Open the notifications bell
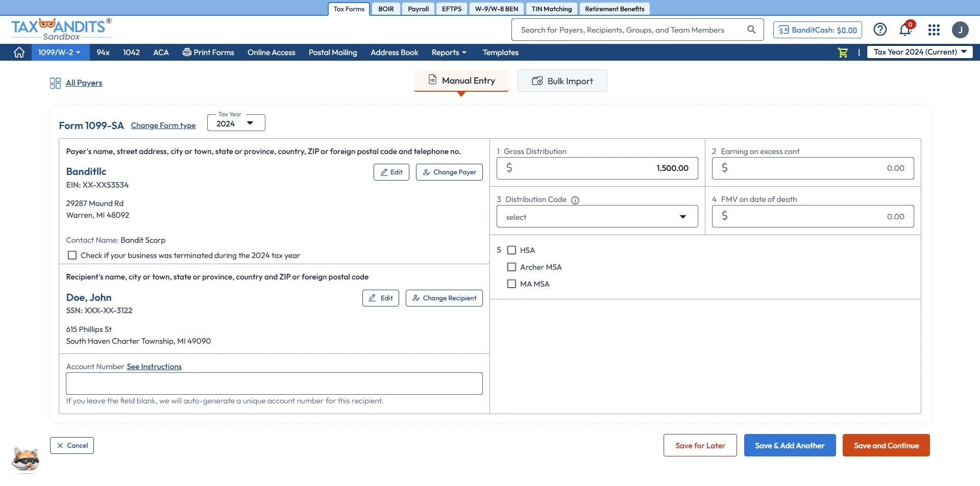 click(905, 30)
